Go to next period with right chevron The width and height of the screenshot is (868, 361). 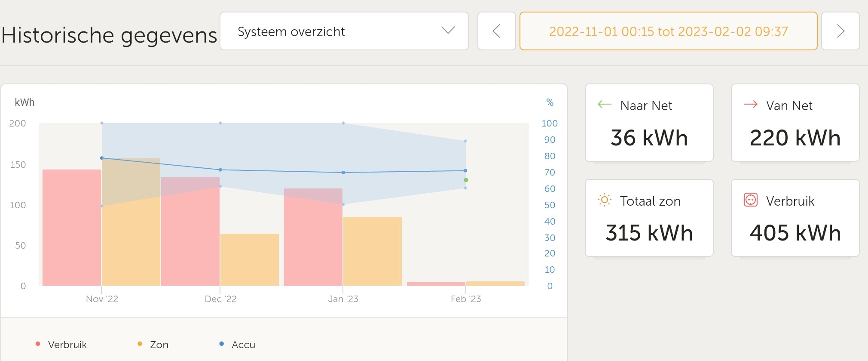[840, 31]
